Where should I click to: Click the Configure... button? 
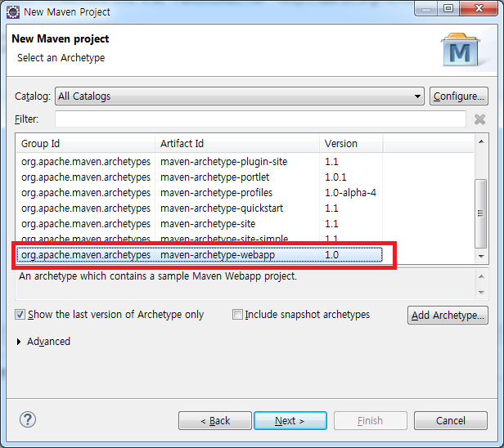(459, 96)
